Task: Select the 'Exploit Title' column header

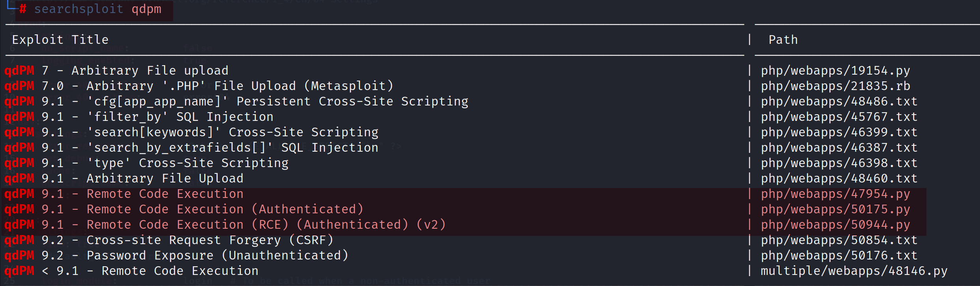Action: pos(60,40)
